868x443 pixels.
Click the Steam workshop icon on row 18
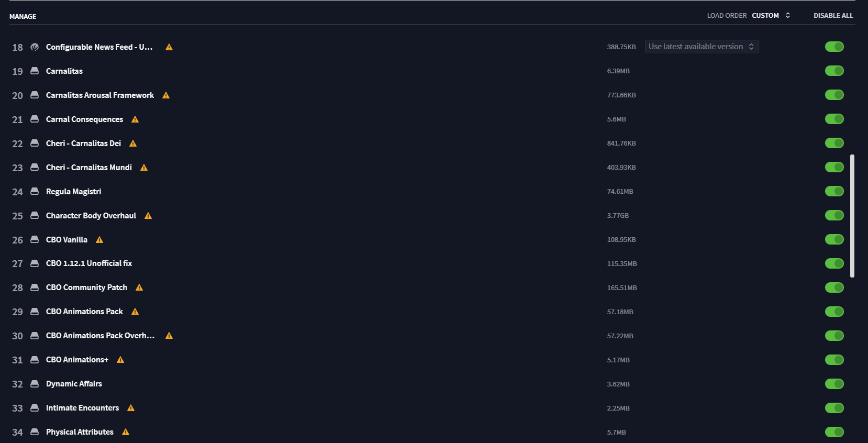click(x=35, y=47)
